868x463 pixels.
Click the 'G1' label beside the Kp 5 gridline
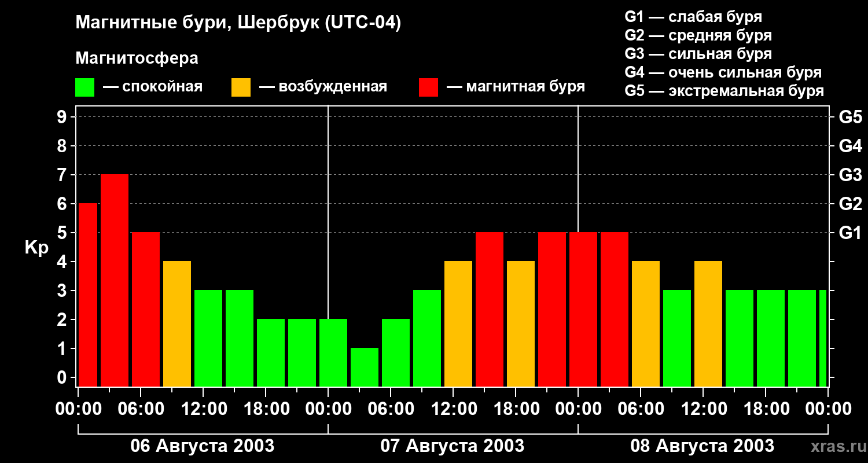[x=850, y=233]
